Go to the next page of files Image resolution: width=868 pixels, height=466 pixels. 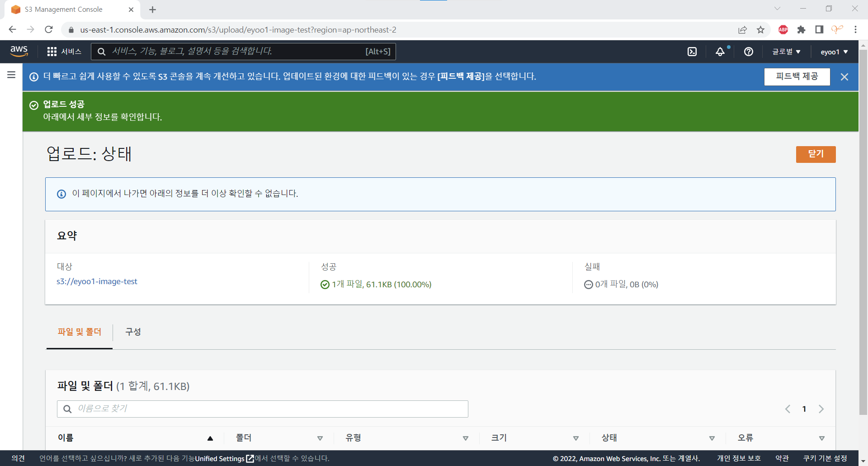pyautogui.click(x=821, y=409)
